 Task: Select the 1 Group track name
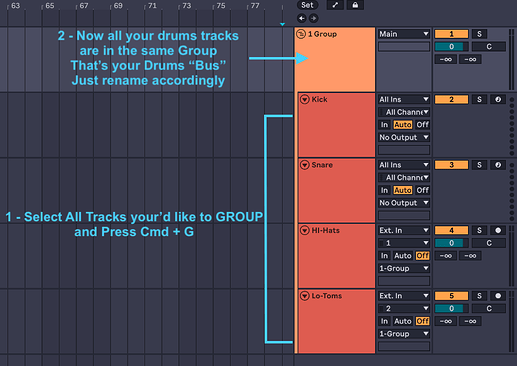point(322,34)
